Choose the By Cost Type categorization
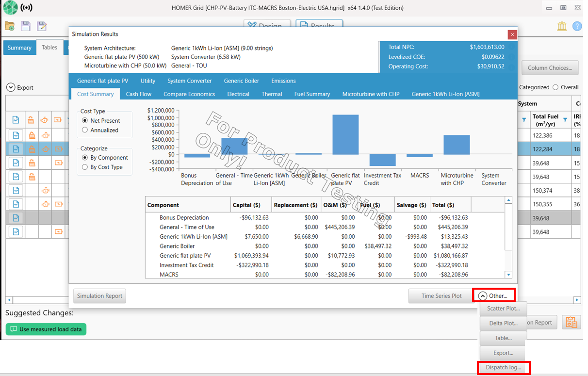 pos(85,167)
